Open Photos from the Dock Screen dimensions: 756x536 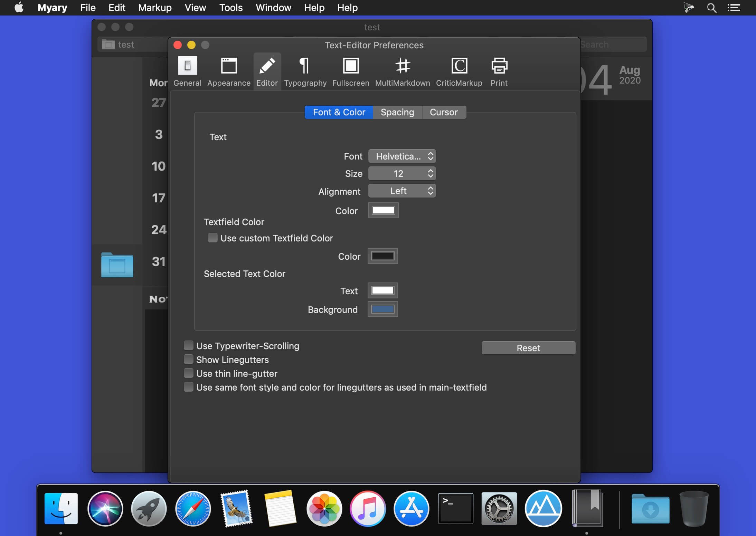pyautogui.click(x=324, y=508)
